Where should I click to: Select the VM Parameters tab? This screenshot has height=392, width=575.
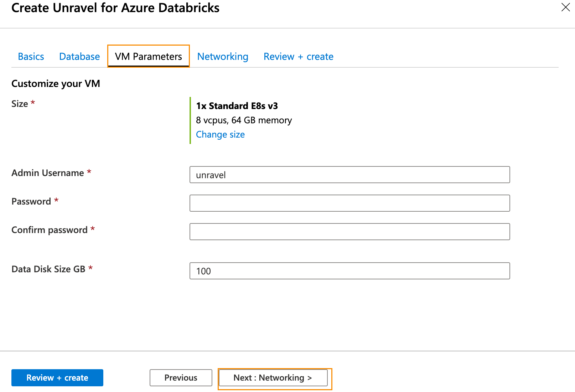pos(148,56)
